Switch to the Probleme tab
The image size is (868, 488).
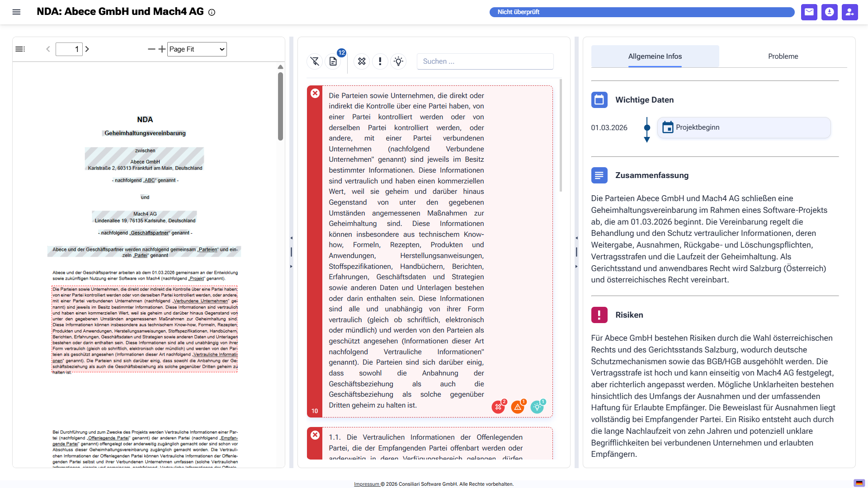tap(783, 56)
